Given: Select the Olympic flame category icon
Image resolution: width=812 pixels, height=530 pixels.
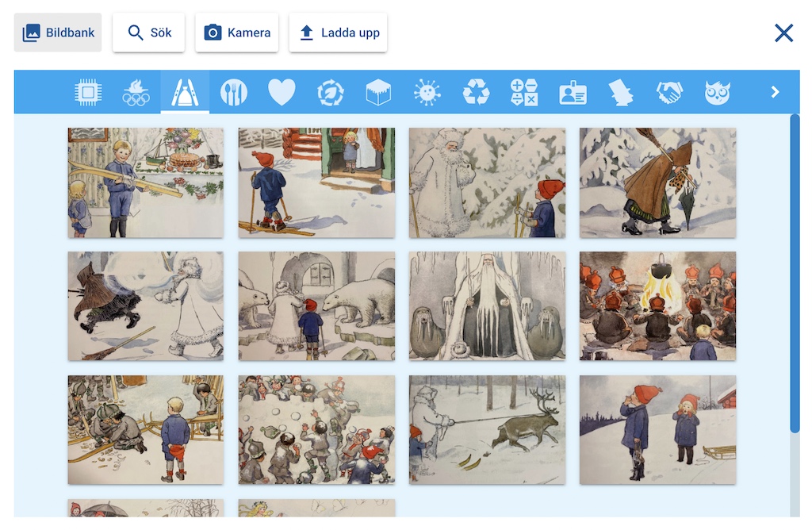Looking at the screenshot, I should pos(136,92).
